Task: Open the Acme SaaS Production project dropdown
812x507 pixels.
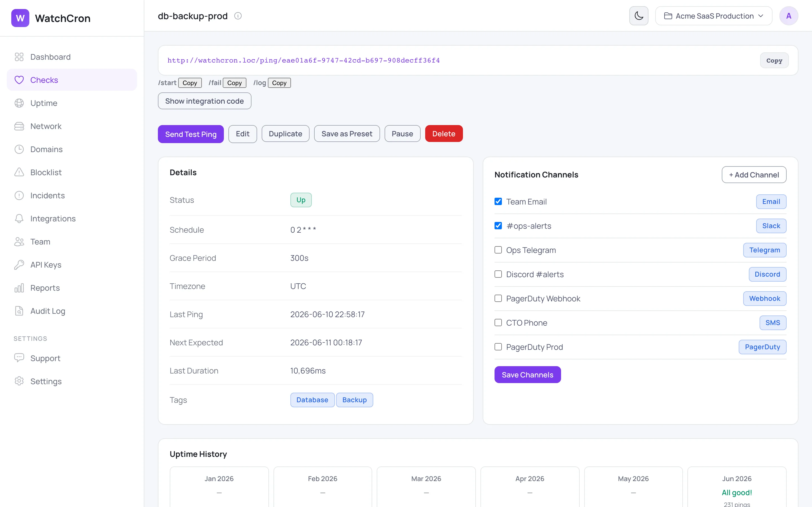Action: click(x=714, y=16)
